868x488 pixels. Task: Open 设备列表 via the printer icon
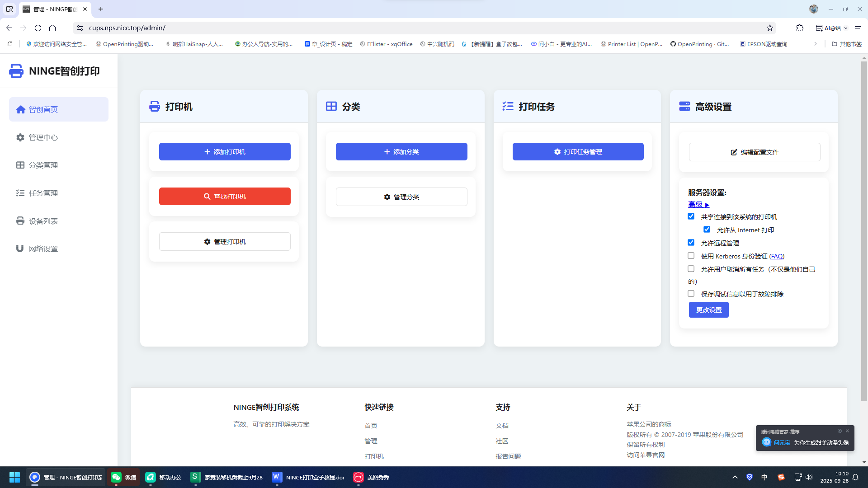[20, 221]
